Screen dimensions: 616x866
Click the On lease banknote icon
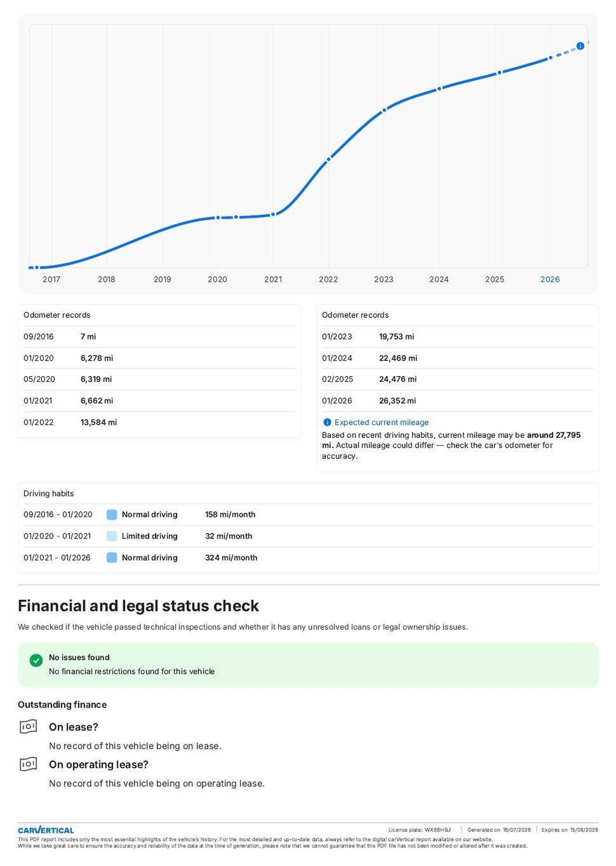click(x=28, y=726)
